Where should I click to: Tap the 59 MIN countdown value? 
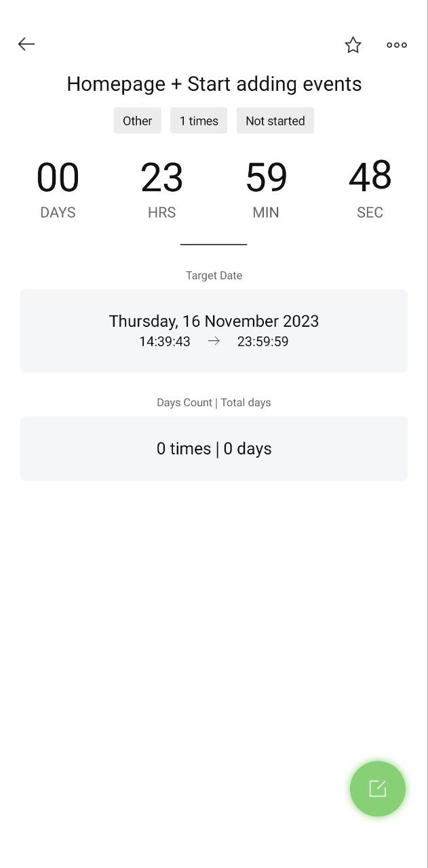coord(266,189)
